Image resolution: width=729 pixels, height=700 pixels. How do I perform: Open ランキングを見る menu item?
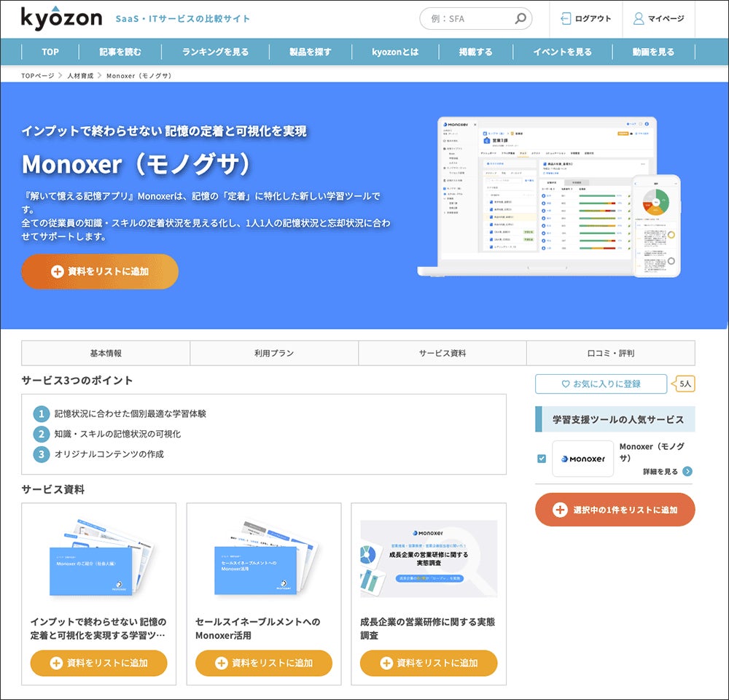pos(215,52)
